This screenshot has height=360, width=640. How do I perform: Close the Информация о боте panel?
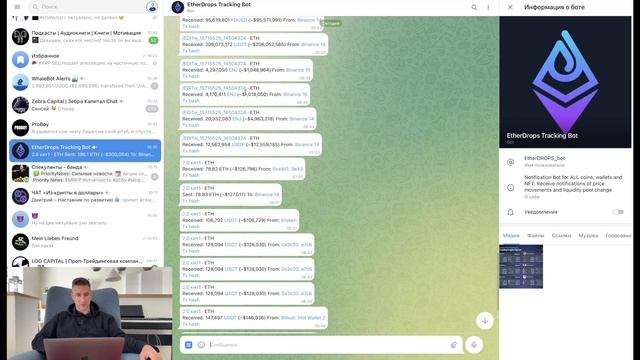(x=510, y=7)
